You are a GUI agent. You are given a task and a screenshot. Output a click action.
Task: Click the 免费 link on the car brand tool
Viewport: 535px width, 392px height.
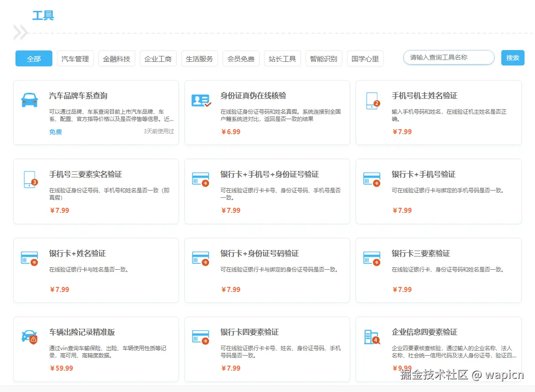(55, 132)
